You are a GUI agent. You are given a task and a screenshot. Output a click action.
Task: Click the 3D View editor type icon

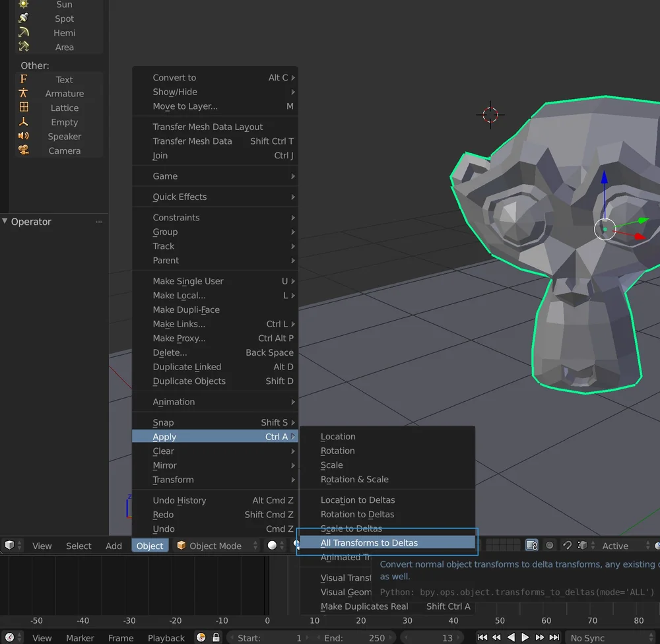(x=10, y=545)
